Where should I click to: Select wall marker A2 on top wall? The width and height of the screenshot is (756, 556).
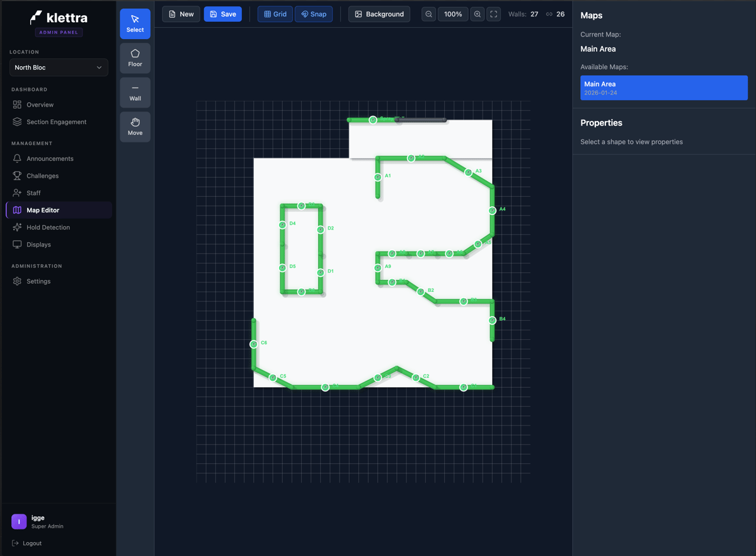point(411,158)
